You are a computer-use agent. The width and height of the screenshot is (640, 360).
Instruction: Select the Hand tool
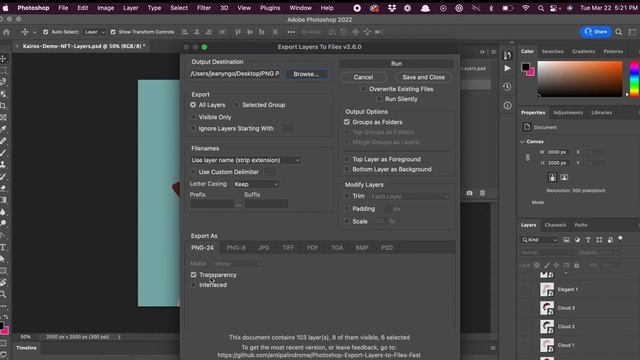[3, 282]
